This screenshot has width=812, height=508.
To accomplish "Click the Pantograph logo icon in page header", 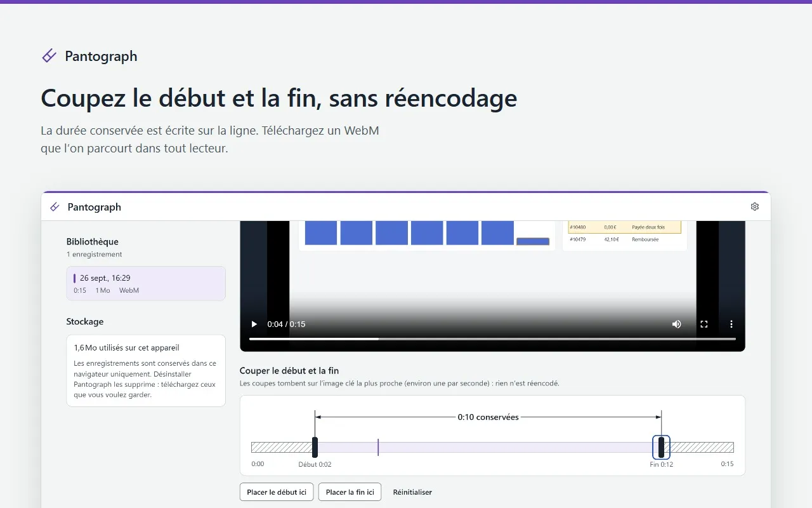I will point(49,56).
